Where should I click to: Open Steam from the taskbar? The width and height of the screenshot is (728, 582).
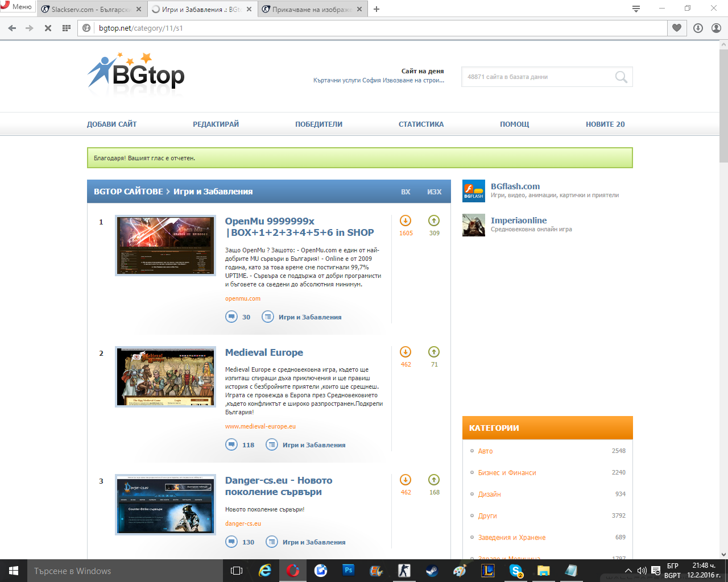click(x=432, y=571)
